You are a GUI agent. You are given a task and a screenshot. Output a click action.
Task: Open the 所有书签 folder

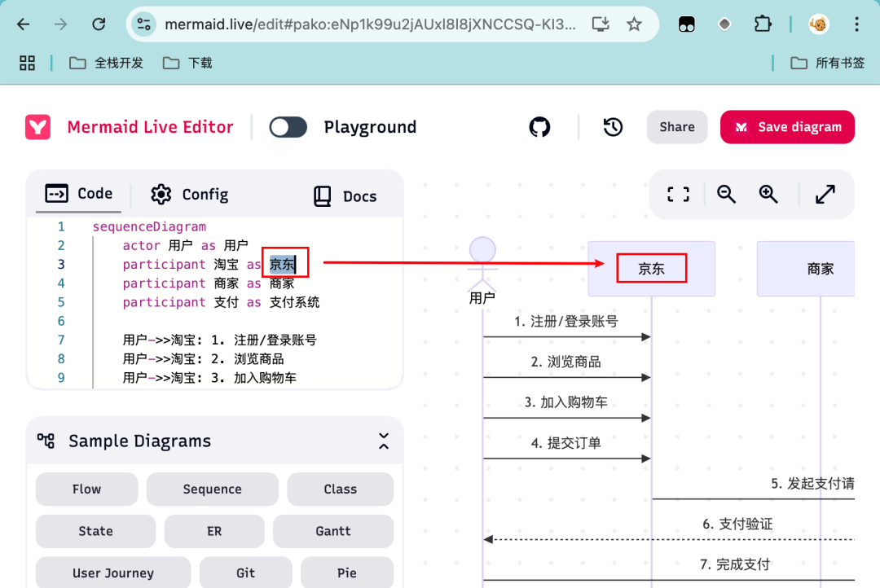click(x=827, y=63)
